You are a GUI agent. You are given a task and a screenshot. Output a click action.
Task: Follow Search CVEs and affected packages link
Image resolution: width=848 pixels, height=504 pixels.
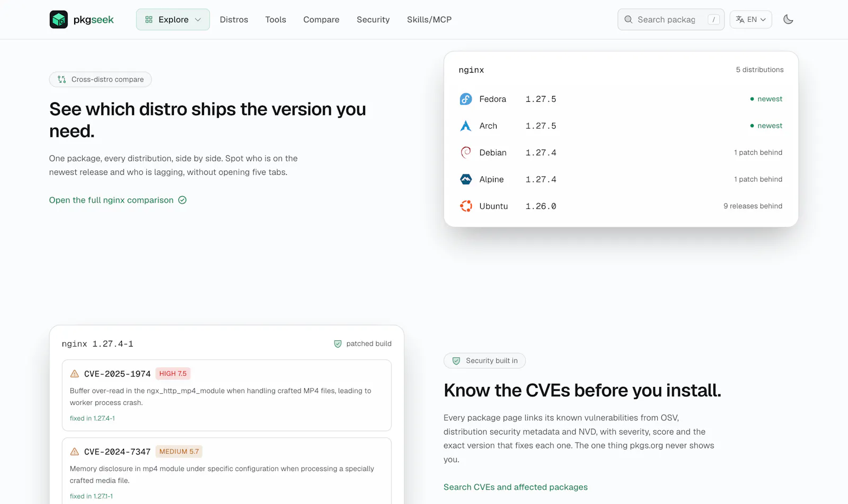516,487
